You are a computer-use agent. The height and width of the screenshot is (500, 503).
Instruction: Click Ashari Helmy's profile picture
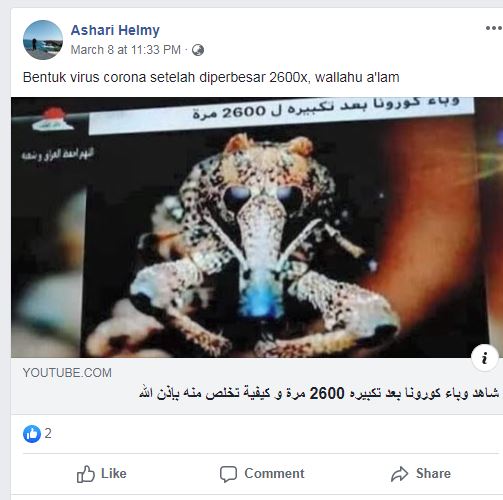click(43, 40)
